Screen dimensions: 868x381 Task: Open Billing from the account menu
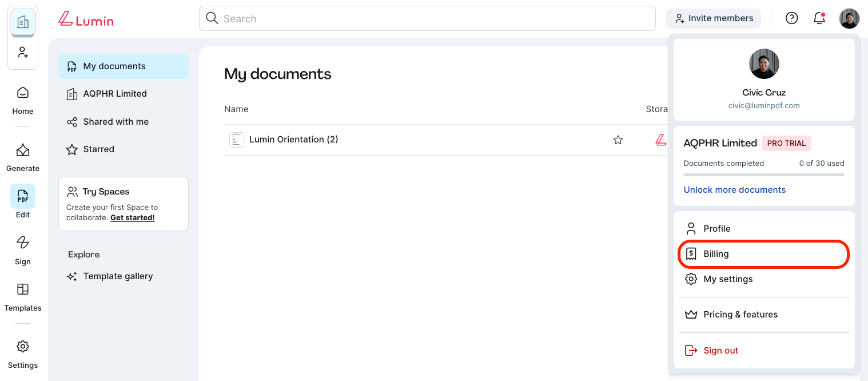tap(764, 254)
